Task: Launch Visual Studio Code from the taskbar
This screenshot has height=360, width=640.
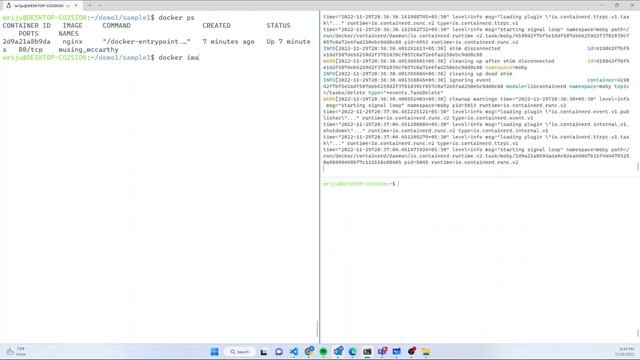Action: pyautogui.click(x=294, y=352)
